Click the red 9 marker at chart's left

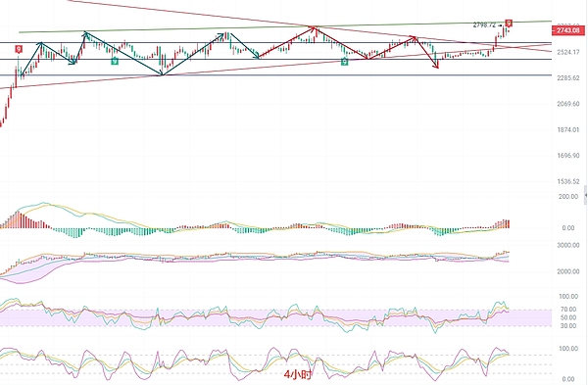pyautogui.click(x=19, y=49)
